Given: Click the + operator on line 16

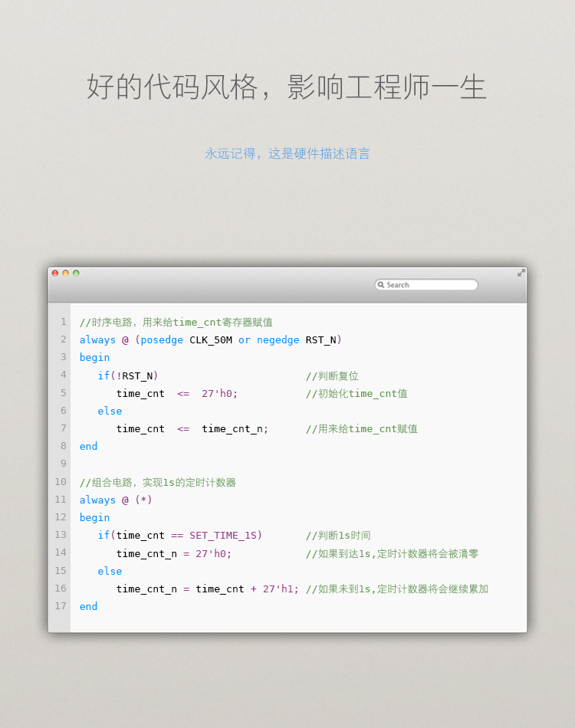Looking at the screenshot, I should pyautogui.click(x=254, y=589).
